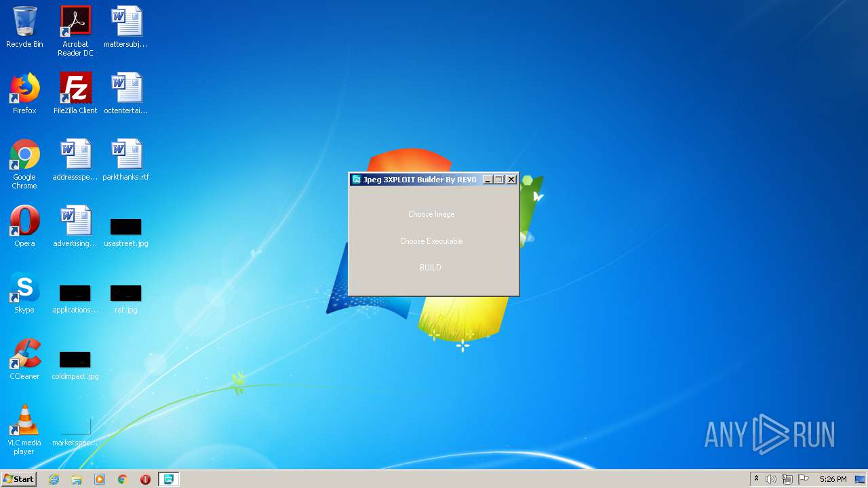Select the CCleaner desktop shortcut

[24, 359]
